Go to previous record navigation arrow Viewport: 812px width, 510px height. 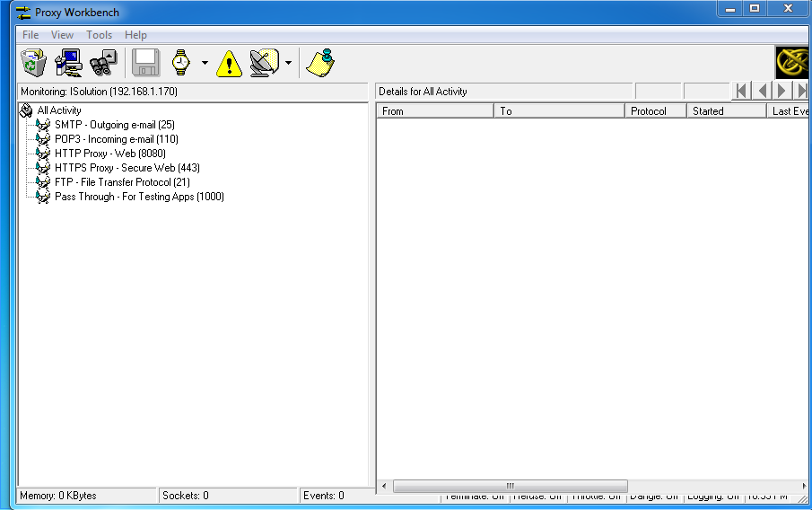click(x=762, y=92)
